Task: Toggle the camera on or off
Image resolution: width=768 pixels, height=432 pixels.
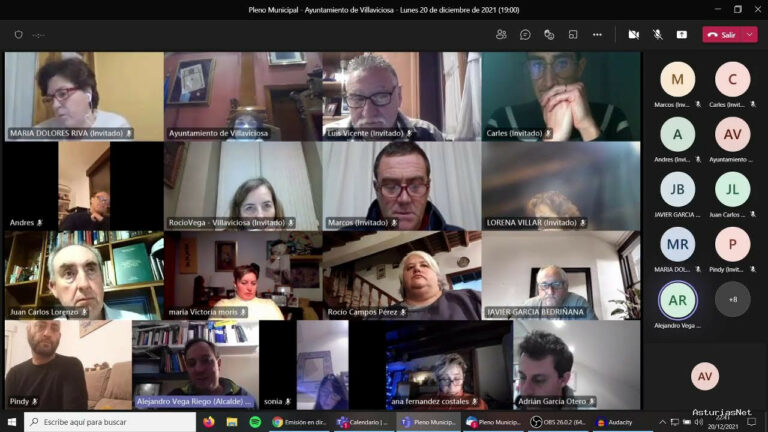Action: [x=633, y=34]
